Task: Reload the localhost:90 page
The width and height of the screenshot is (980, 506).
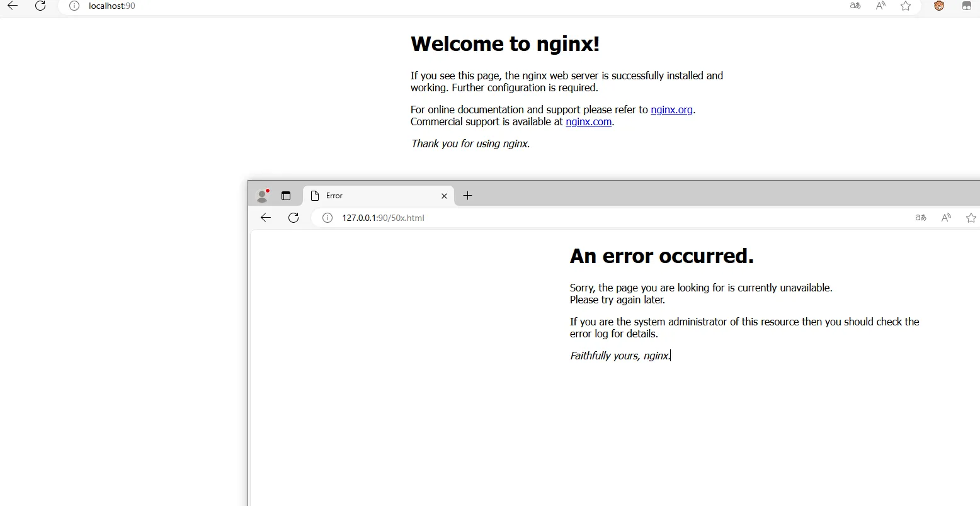Action: [40, 6]
